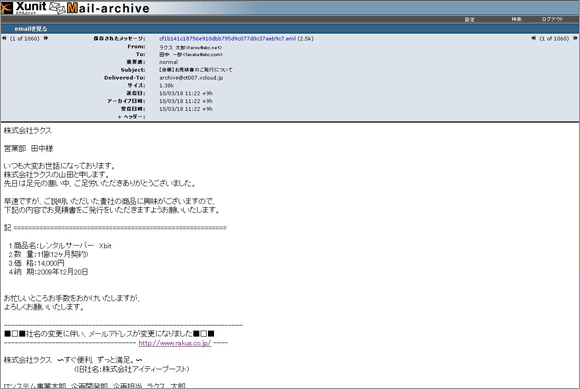Go to previous message using right-side arrow
580x389 pixels.
(x=534, y=38)
